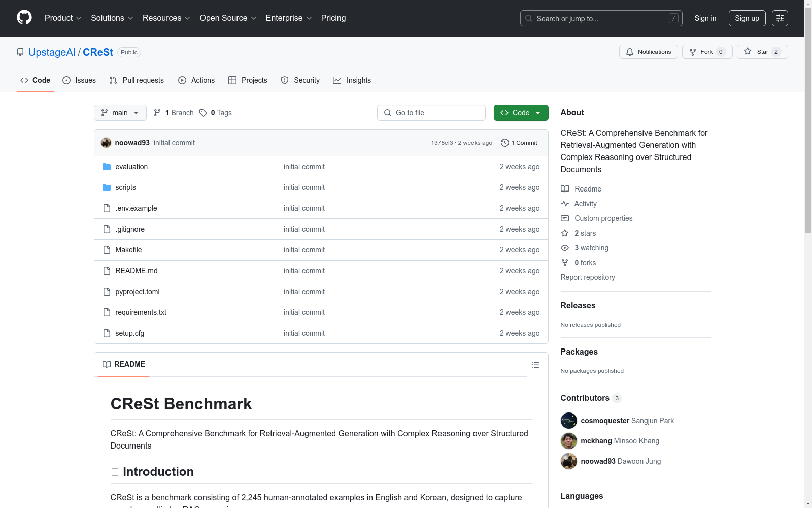Click the repository book icon beside UpstageAI
Image resolution: width=812 pixels, height=508 pixels.
pyautogui.click(x=20, y=52)
